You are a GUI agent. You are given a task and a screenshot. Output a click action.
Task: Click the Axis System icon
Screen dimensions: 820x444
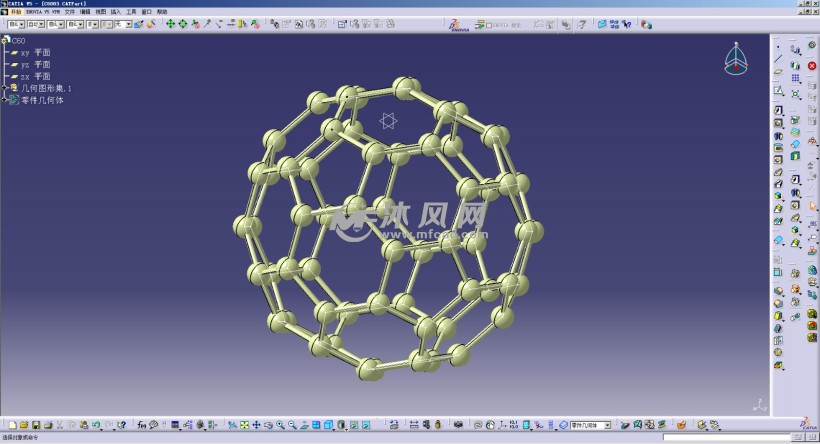[502, 425]
